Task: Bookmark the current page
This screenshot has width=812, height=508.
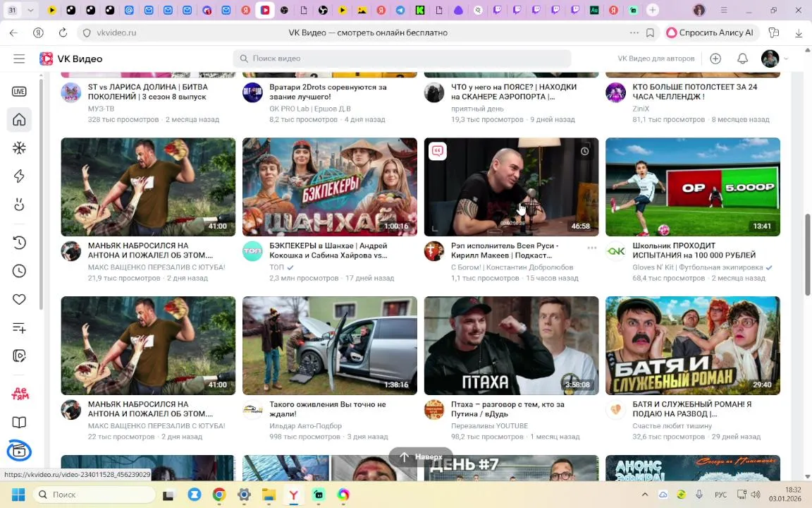Action: tap(650, 32)
